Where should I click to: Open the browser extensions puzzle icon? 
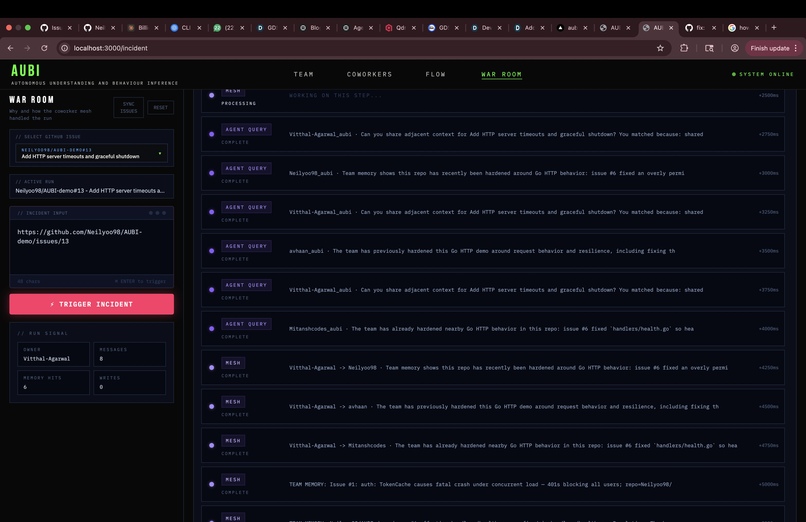coord(684,48)
